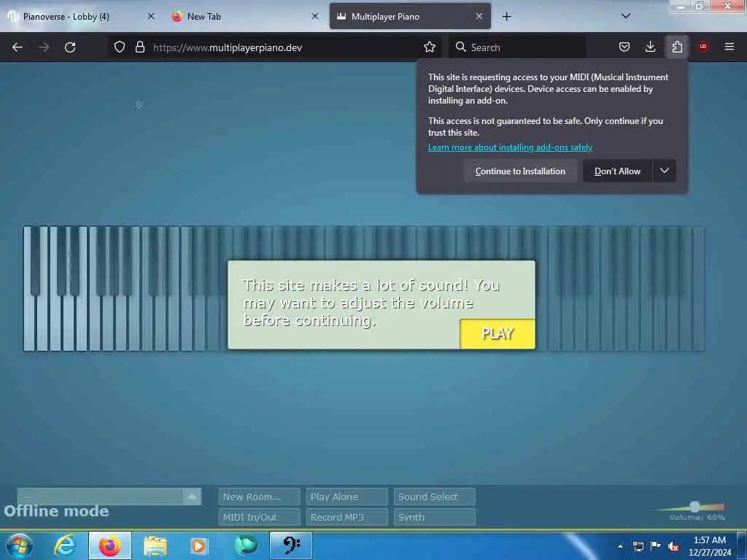Close the New Tab tab
Screen dimensions: 747x560
315,16
